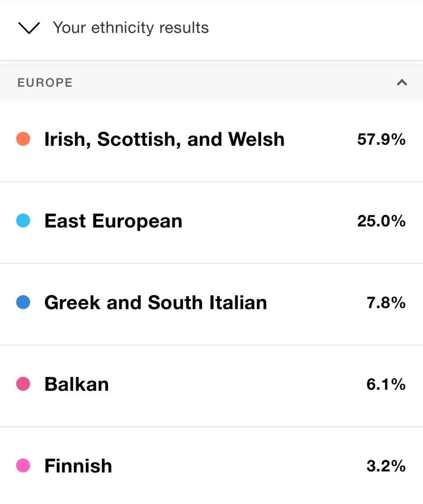Image resolution: width=423 pixels, height=504 pixels.
Task: Collapse the Europe section caret
Action: tap(402, 82)
